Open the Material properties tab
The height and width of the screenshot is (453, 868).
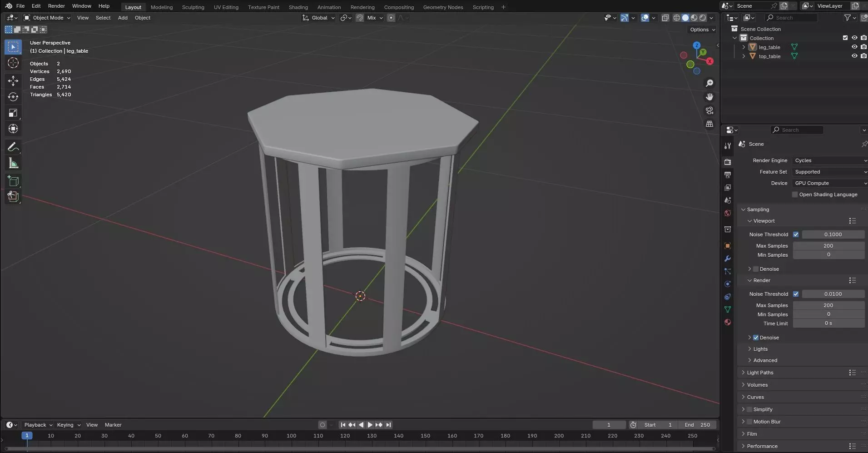728,322
